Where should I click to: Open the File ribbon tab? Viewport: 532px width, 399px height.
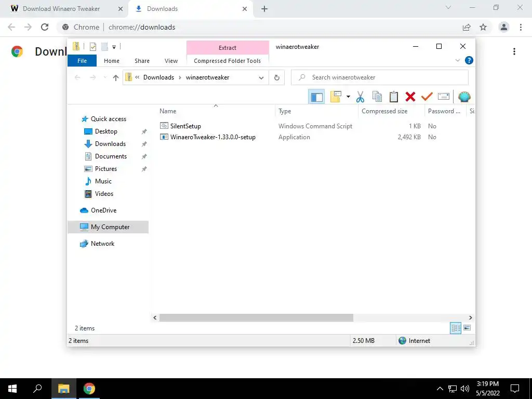[82, 61]
